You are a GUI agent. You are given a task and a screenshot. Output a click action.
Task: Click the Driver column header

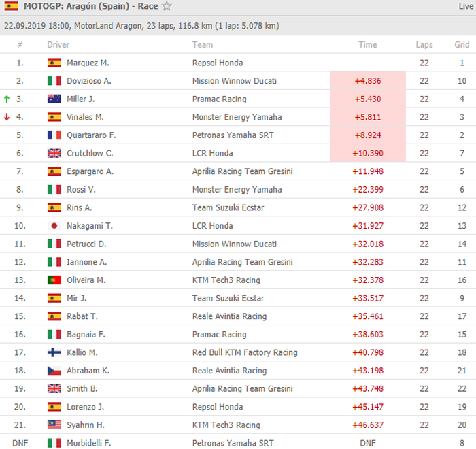(x=58, y=45)
